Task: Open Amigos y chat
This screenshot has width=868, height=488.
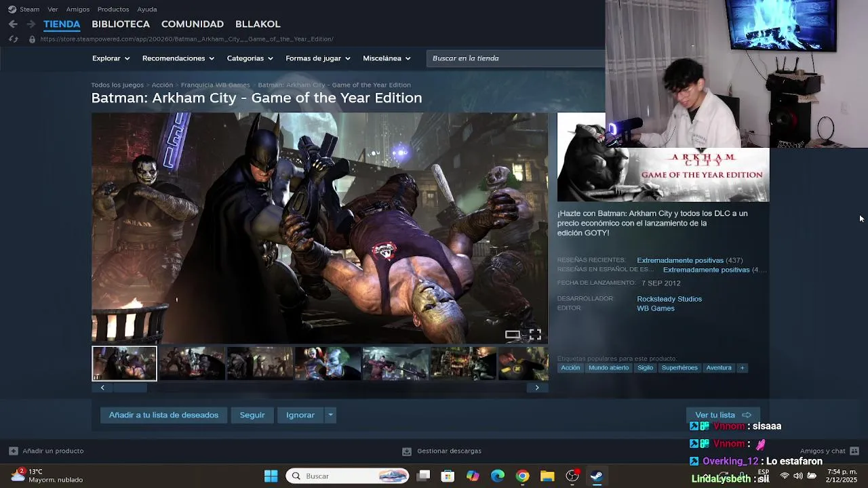Action: coord(829,451)
